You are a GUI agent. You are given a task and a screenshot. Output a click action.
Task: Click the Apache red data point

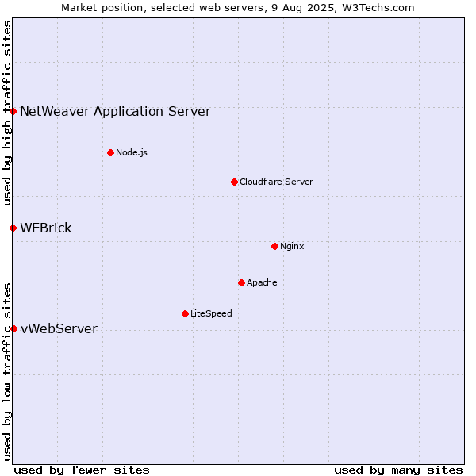[x=242, y=282]
